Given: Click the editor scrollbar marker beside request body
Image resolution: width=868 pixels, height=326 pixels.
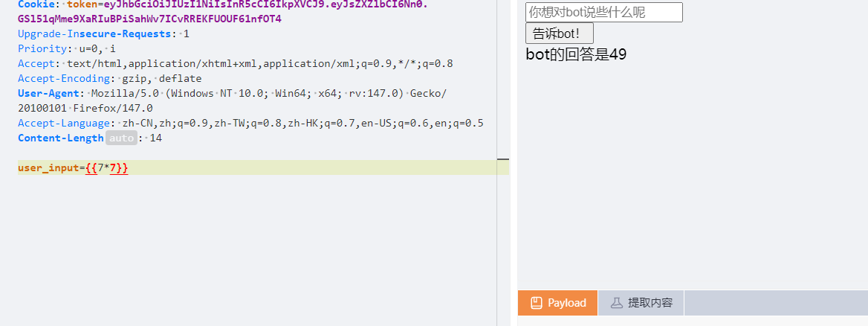Looking at the screenshot, I should click(x=503, y=159).
